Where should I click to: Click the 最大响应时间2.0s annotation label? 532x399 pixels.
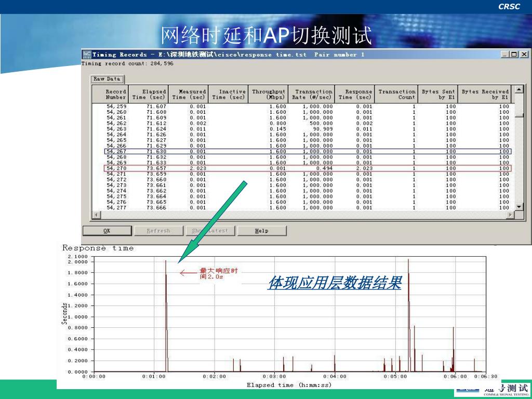tap(219, 273)
